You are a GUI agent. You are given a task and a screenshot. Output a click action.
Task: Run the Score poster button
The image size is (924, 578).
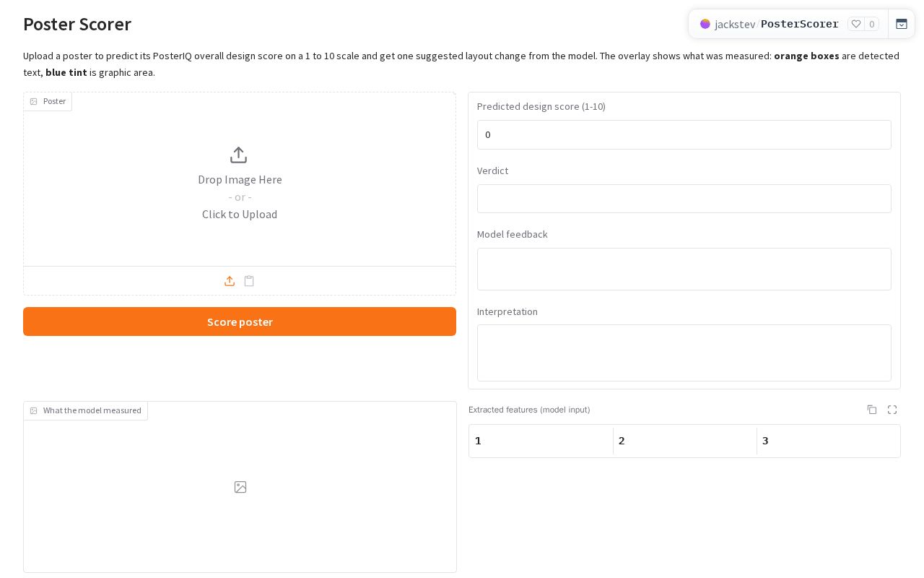click(x=240, y=322)
